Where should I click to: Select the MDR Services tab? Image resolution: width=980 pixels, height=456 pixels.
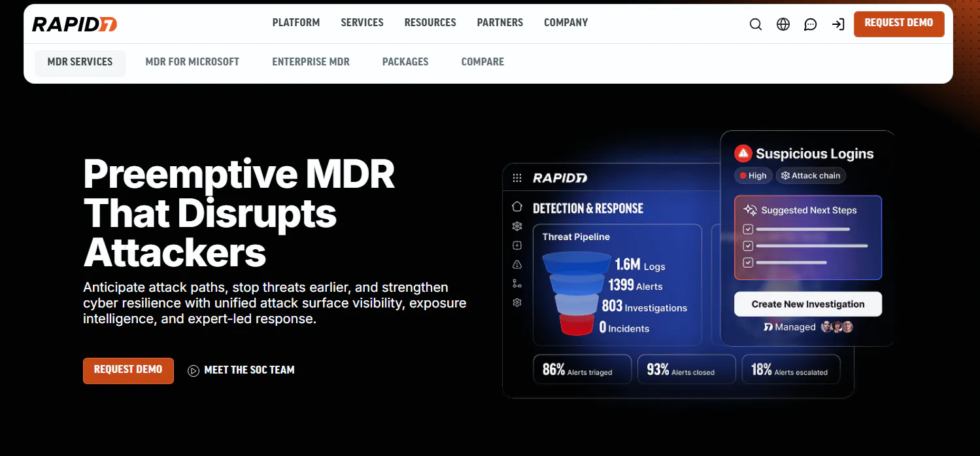coord(80,62)
